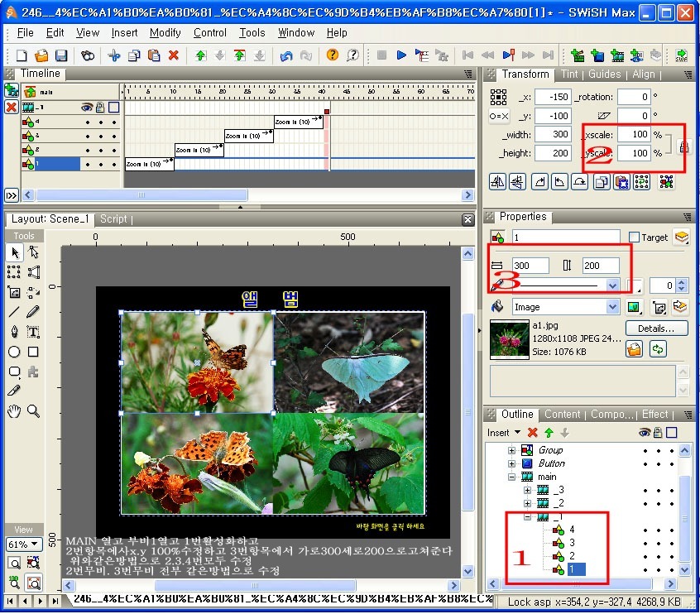This screenshot has width=700, height=614.
Task: Toggle eye column header in Outline panel
Action: click(x=645, y=432)
